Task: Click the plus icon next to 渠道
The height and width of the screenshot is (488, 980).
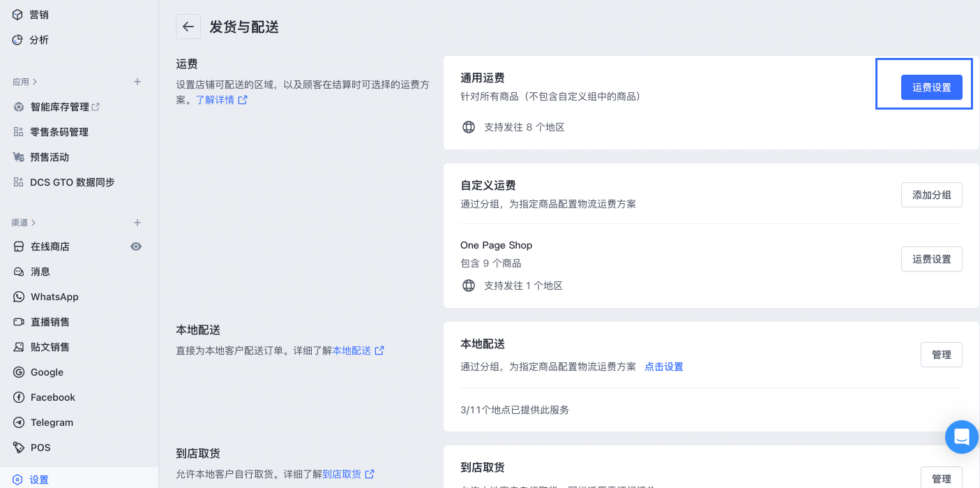Action: point(137,223)
